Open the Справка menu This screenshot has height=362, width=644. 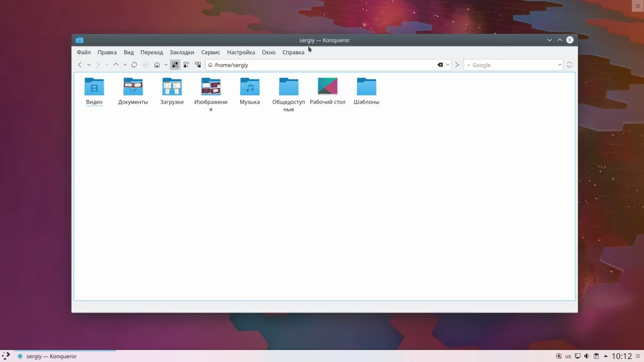point(293,52)
